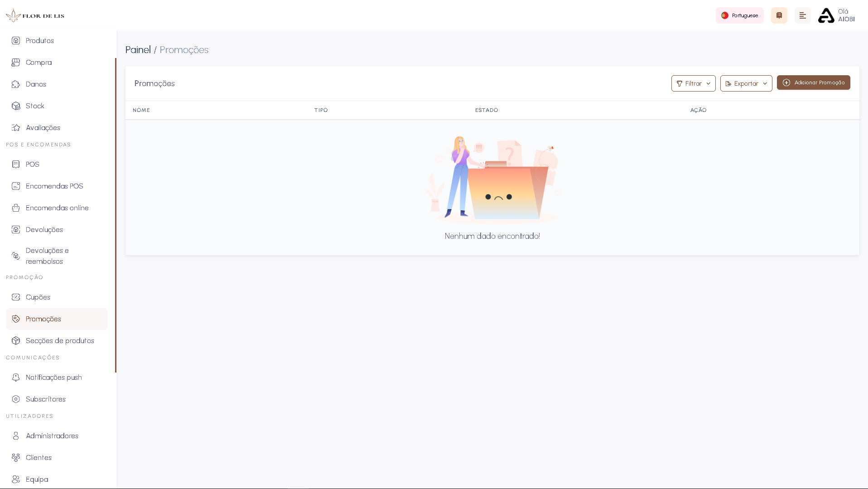Open the Stock section via its icon
This screenshot has height=489, width=868.
click(16, 106)
